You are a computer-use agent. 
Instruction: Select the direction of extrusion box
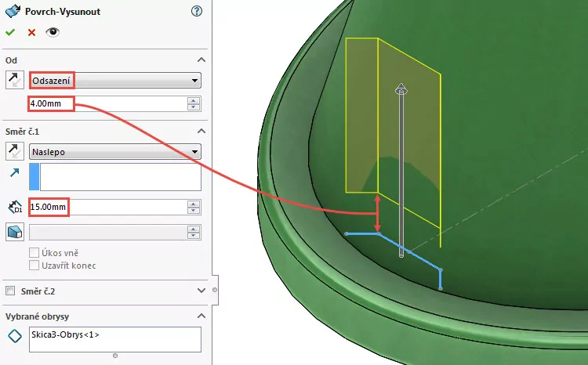click(x=115, y=177)
